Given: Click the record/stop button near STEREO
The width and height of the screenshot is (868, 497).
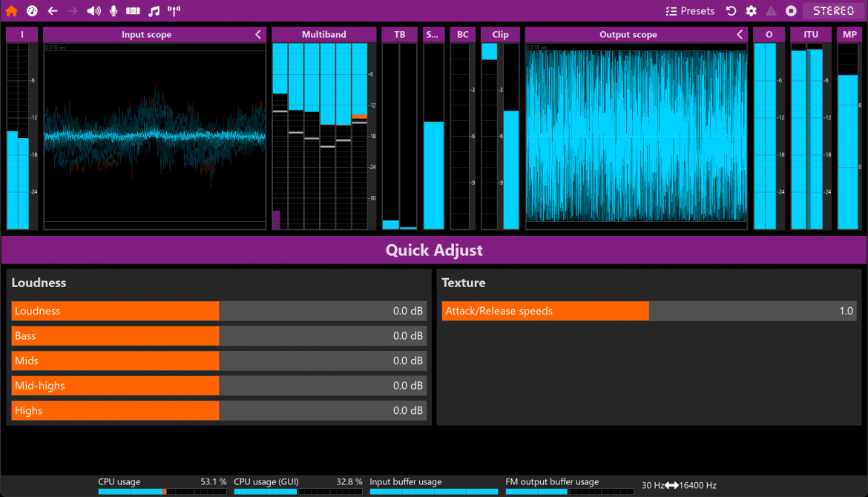Looking at the screenshot, I should point(789,10).
